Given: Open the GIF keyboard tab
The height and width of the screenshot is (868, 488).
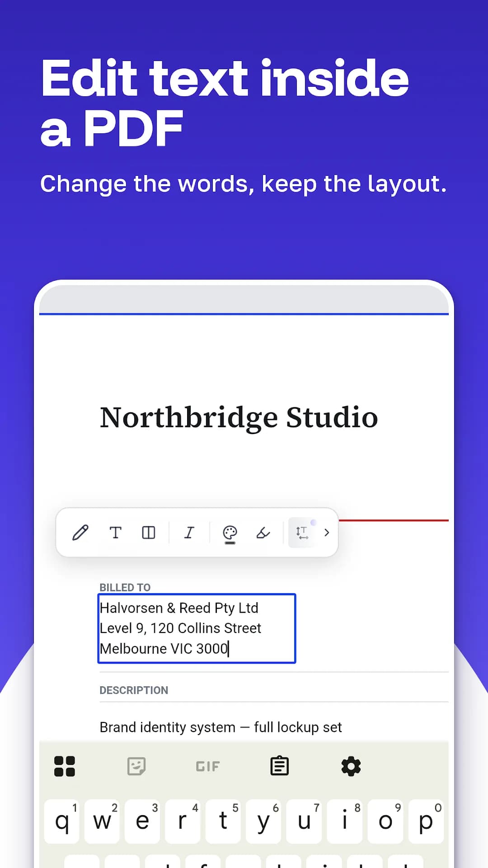Looking at the screenshot, I should click(208, 766).
